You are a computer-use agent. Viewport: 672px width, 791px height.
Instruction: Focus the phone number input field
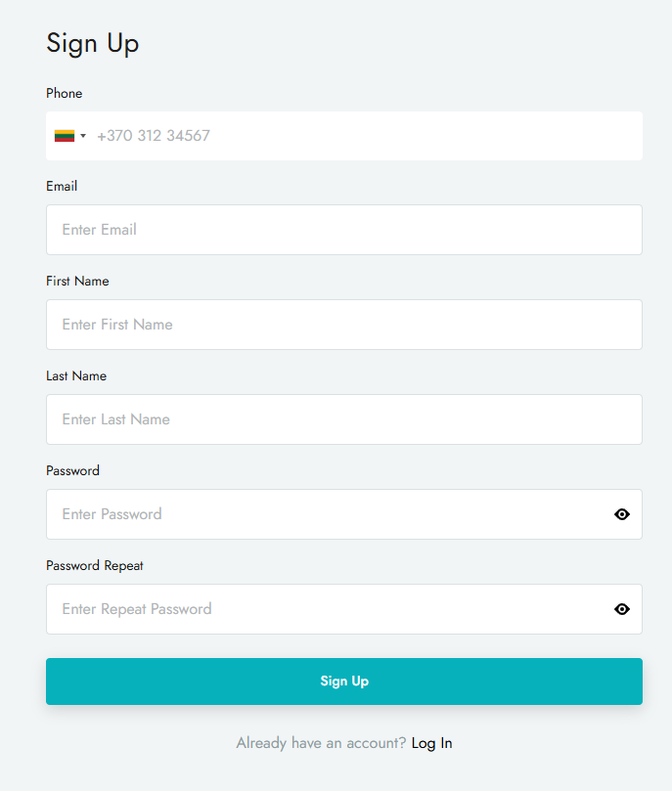[x=362, y=136]
